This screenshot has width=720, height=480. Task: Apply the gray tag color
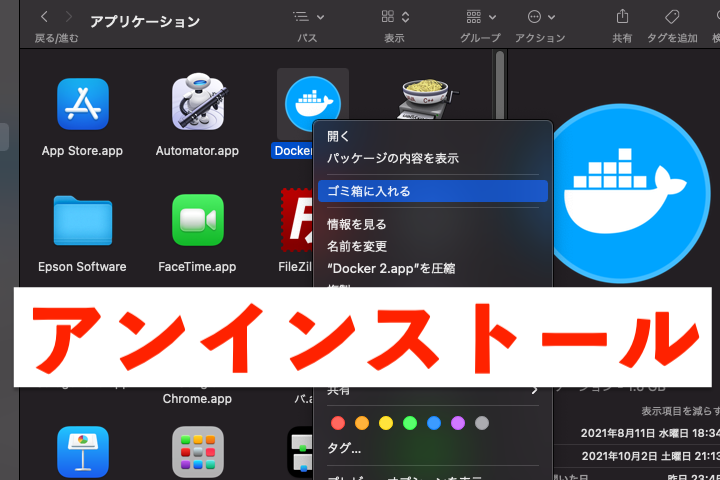point(482,423)
